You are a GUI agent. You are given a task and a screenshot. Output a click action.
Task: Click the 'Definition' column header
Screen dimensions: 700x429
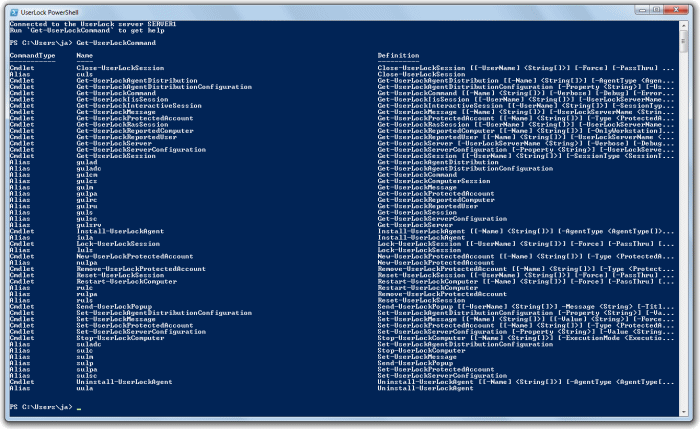coord(398,55)
